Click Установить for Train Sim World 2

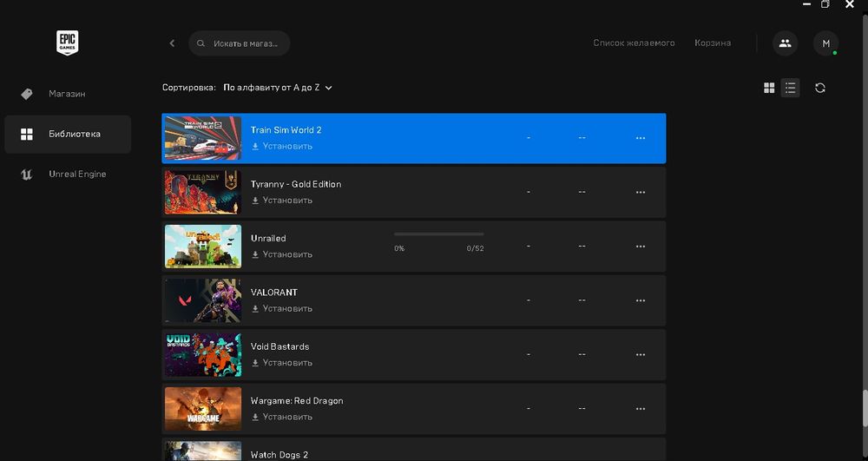tap(287, 146)
